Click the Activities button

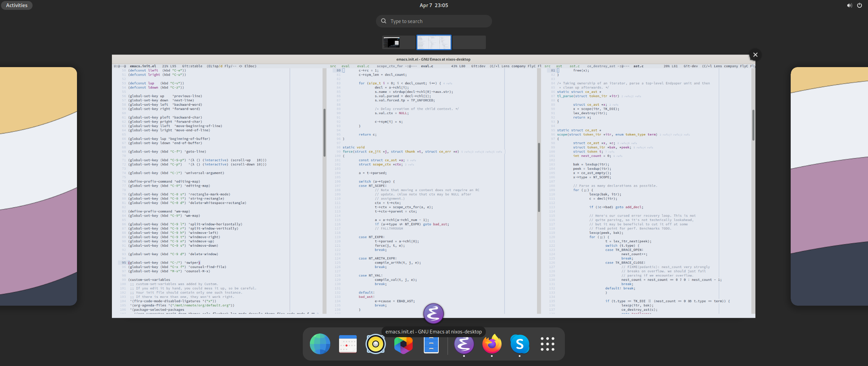click(x=17, y=5)
